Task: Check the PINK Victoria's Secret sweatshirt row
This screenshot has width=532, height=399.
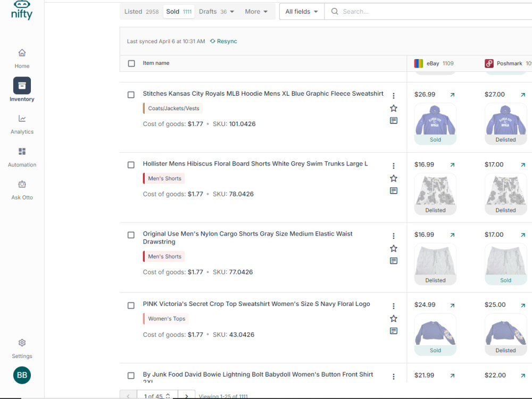Action: tap(131, 305)
